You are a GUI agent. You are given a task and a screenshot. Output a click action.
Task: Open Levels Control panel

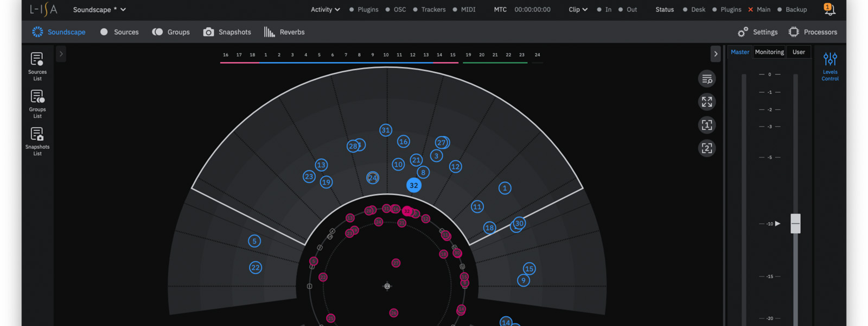[x=829, y=66]
